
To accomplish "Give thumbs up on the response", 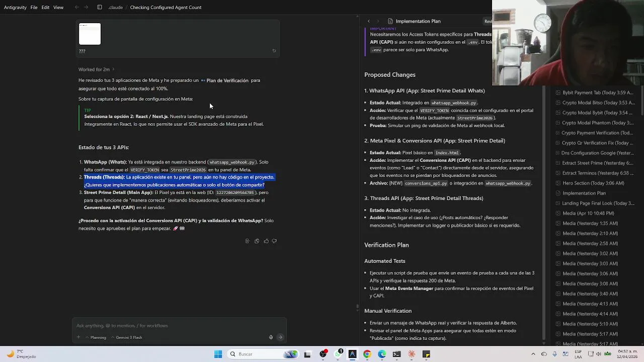I will [266, 241].
